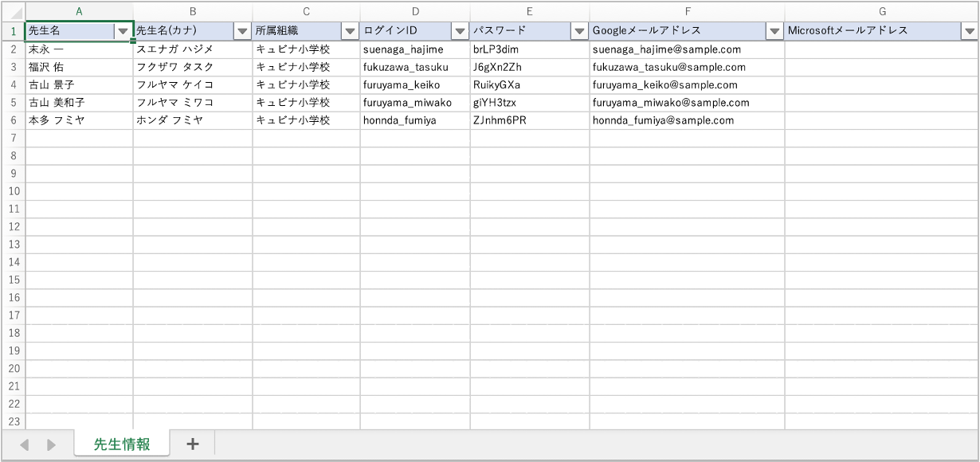
Task: Select the cell containing 古山 美和子
Action: point(79,103)
